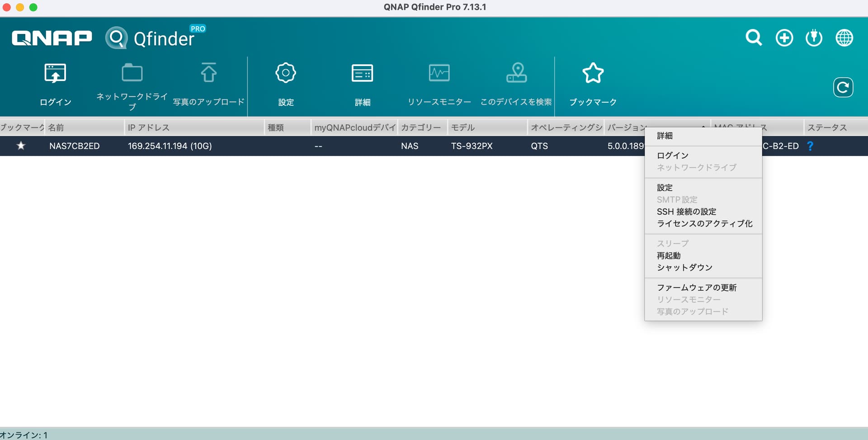This screenshot has width=868, height=440.
Task: Sort by モデル column header
Action: click(x=462, y=128)
